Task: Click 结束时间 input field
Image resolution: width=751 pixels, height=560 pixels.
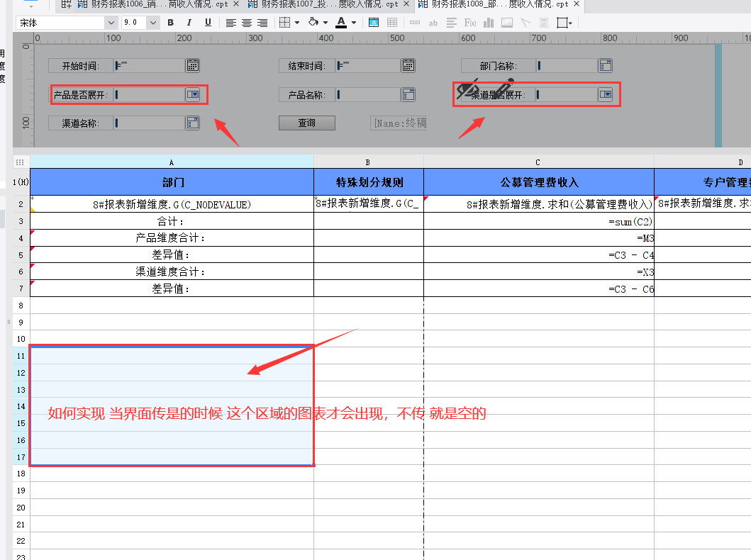Action: click(368, 66)
